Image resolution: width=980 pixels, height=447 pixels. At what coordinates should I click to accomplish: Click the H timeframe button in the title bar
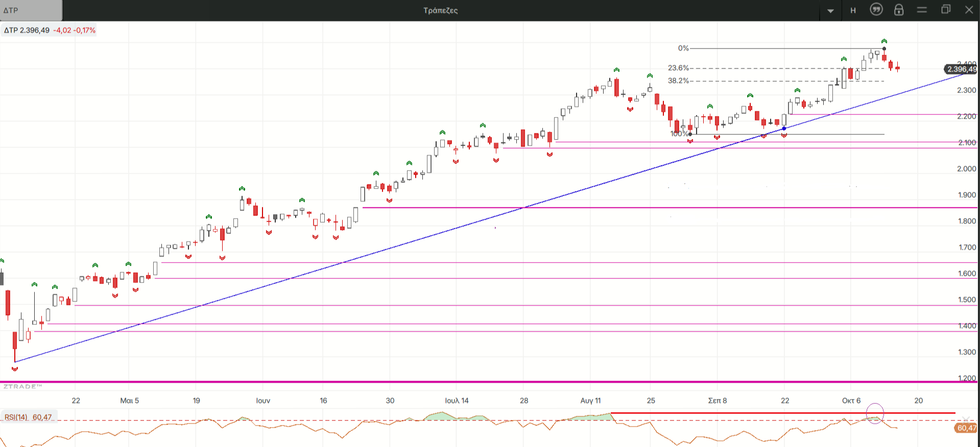click(x=853, y=11)
